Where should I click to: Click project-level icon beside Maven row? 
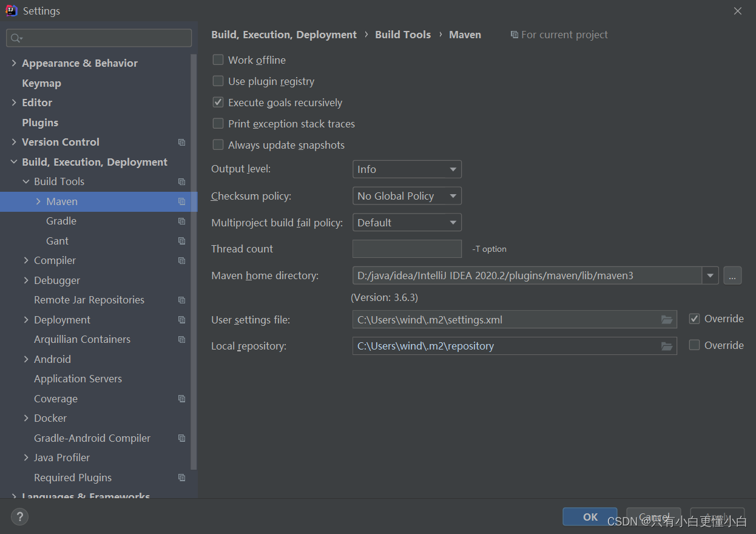tap(181, 201)
